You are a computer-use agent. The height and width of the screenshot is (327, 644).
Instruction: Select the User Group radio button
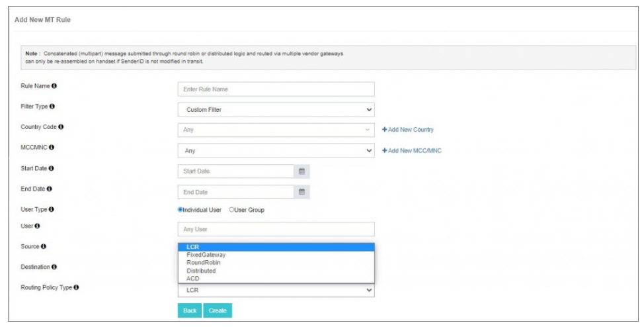click(232, 210)
